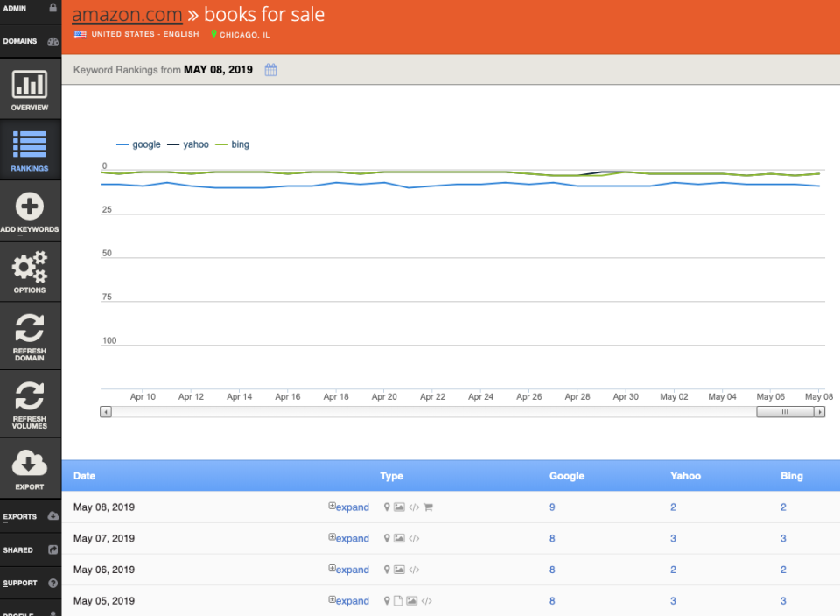Toggle the google series in chart legend
This screenshot has width=840, height=616.
pos(138,144)
